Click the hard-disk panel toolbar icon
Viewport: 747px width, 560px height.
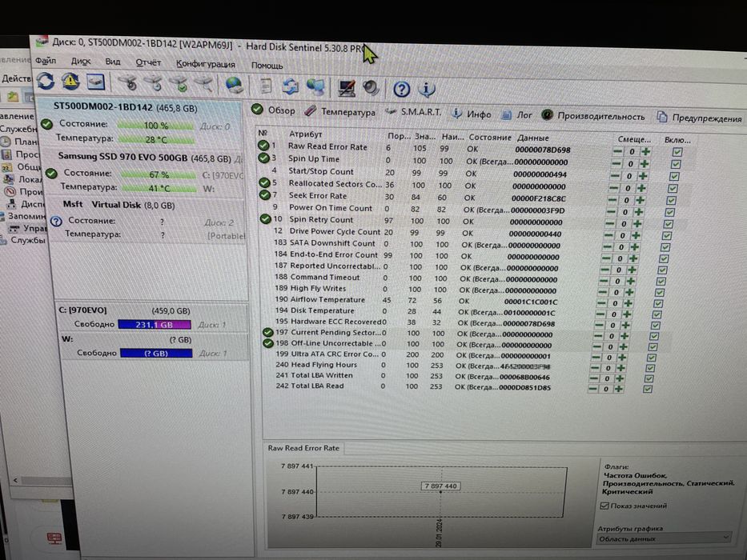[x=96, y=82]
